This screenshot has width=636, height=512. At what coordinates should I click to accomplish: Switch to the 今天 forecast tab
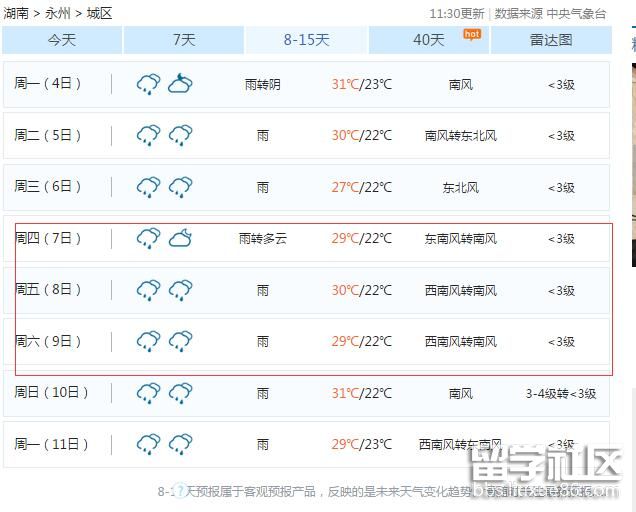click(62, 40)
